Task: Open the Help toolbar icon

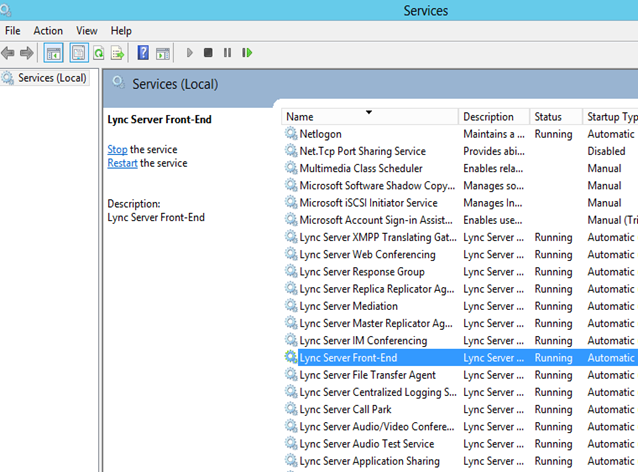Action: coord(143,53)
